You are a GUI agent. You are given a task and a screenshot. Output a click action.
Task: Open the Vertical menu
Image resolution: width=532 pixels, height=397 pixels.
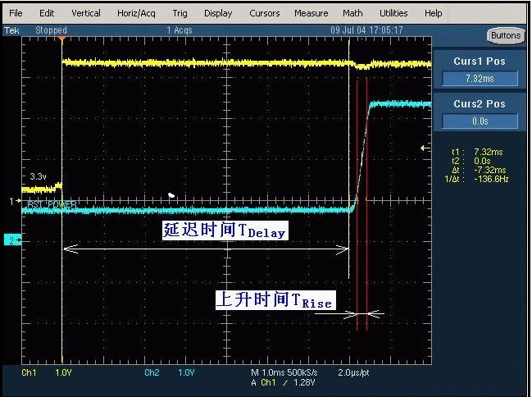point(86,13)
